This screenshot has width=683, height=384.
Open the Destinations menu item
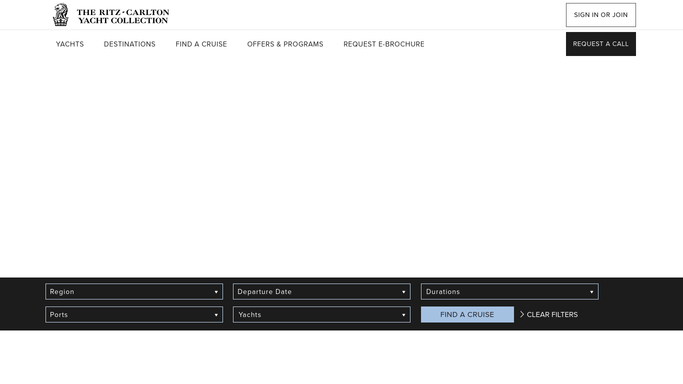coord(129,44)
